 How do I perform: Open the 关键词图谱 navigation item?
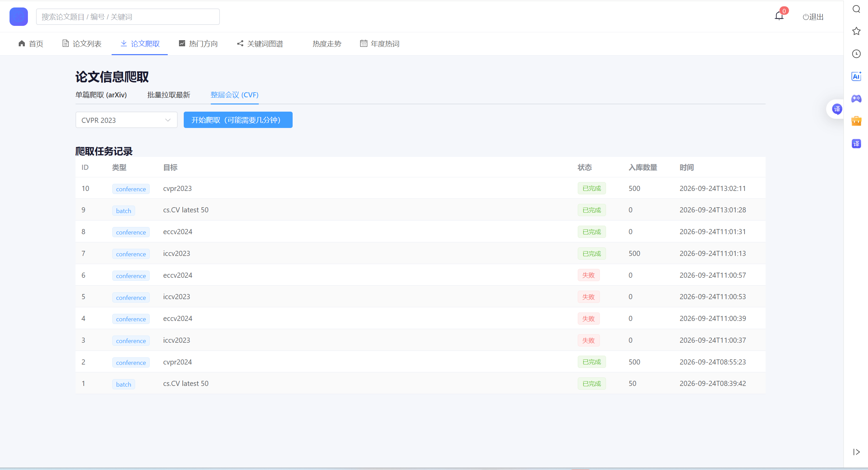(x=260, y=44)
